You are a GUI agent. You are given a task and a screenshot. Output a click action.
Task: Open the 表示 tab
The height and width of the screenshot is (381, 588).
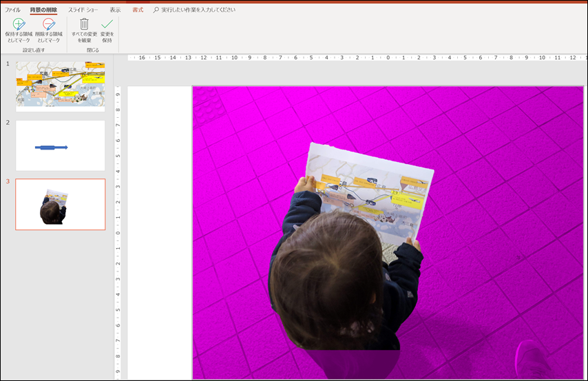[x=115, y=10]
